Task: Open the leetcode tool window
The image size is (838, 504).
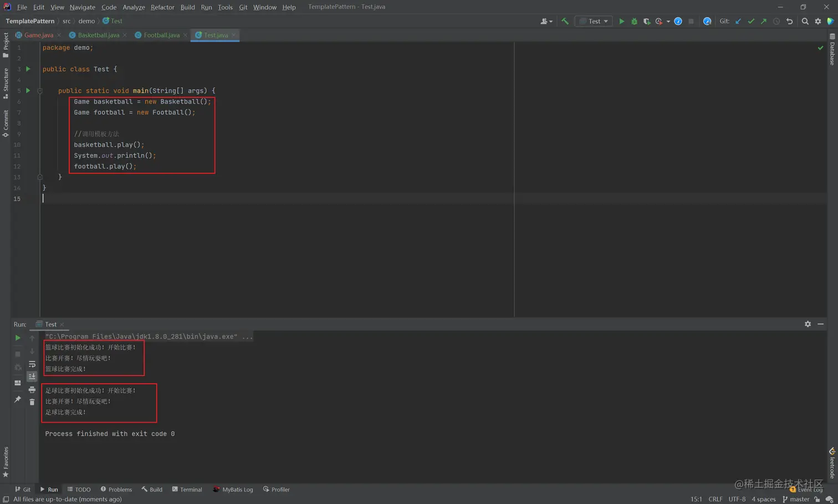Action: (832, 463)
